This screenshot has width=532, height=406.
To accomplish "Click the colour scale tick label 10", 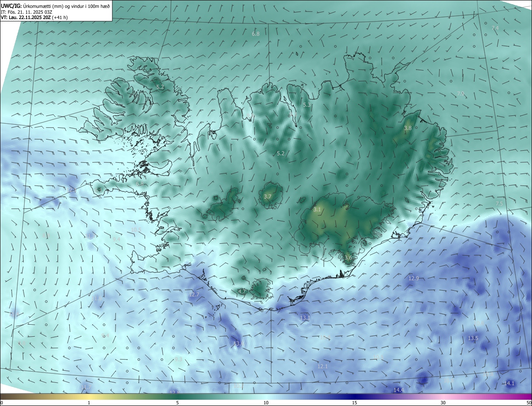I will (x=266, y=403).
